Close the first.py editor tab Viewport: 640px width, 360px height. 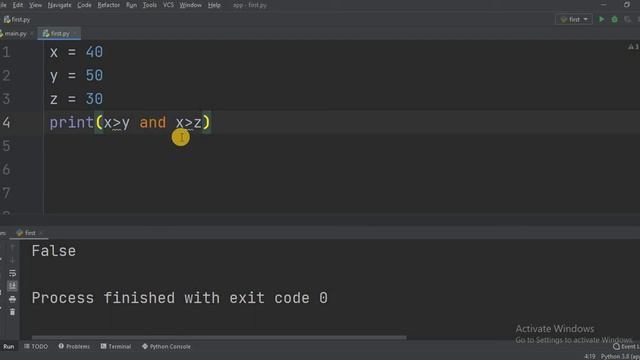[x=75, y=33]
